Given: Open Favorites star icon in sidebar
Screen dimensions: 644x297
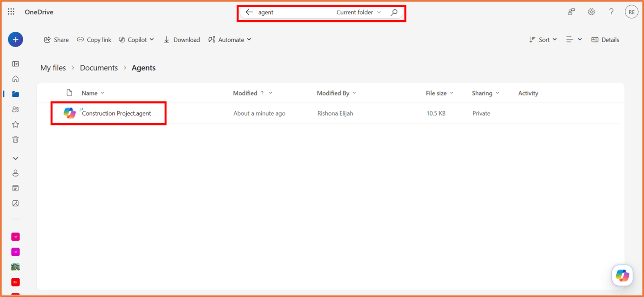Looking at the screenshot, I should tap(16, 125).
